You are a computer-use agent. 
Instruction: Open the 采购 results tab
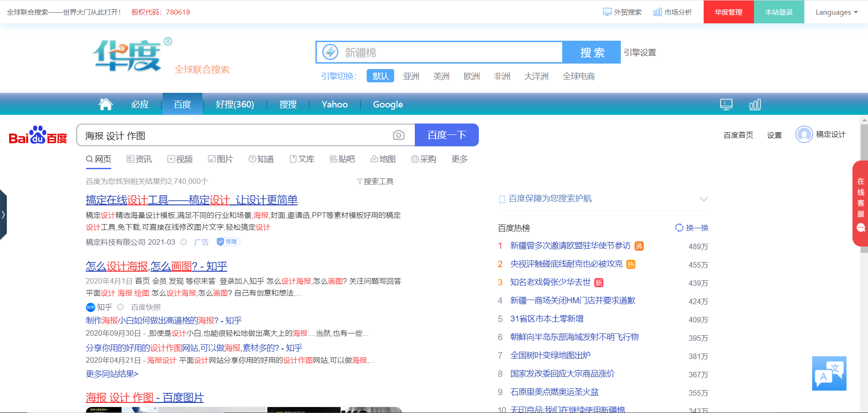coord(423,159)
